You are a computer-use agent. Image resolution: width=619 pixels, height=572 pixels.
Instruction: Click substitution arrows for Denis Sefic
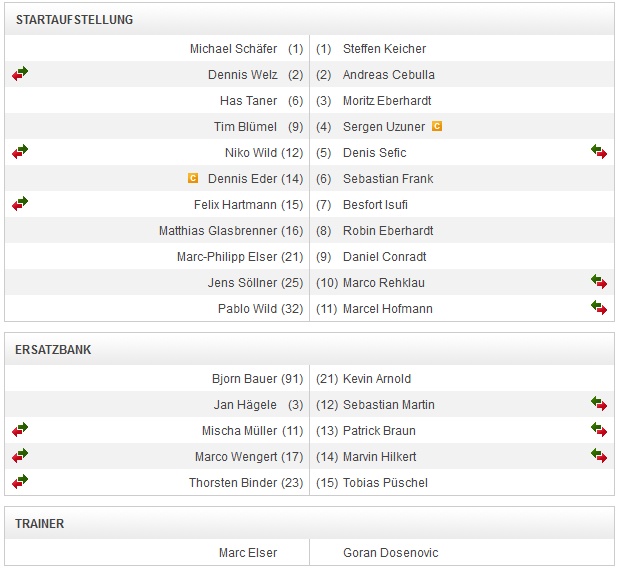599,152
